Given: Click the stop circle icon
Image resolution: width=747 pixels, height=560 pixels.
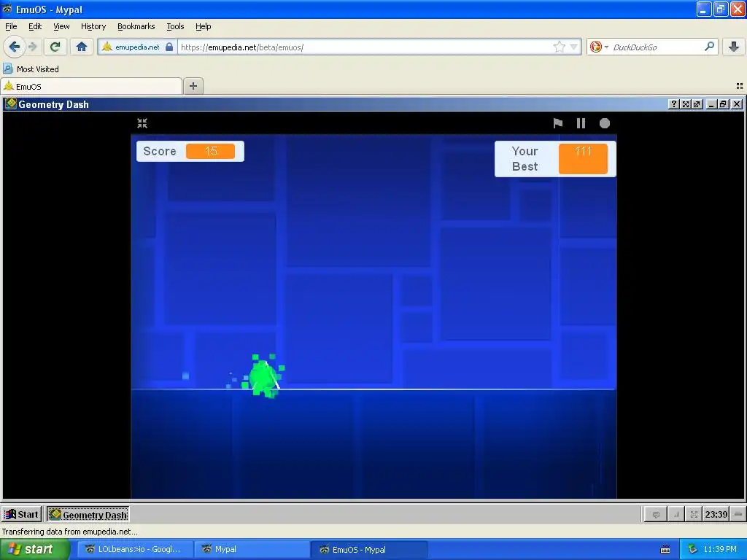Looking at the screenshot, I should click(605, 123).
